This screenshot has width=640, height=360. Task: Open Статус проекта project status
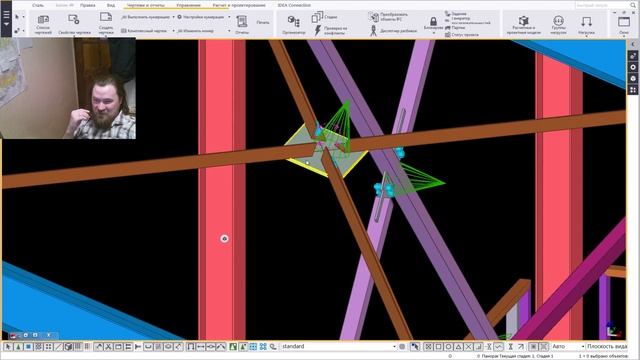coord(462,35)
